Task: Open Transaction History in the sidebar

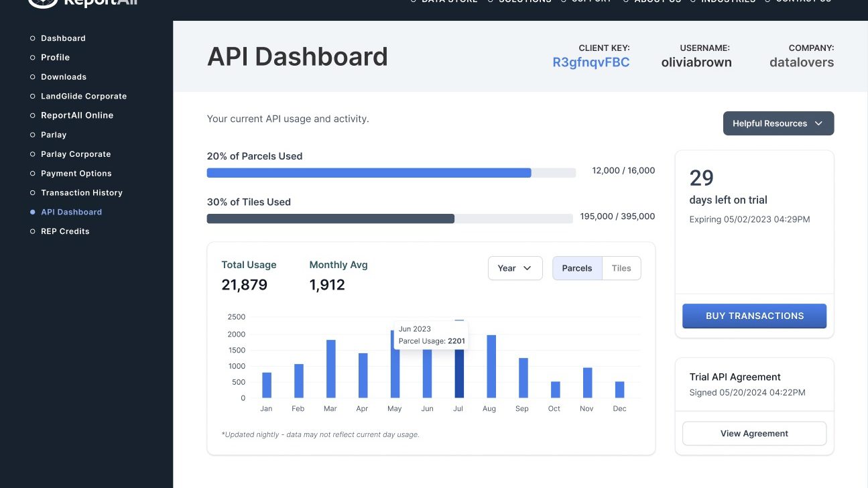Action: (x=82, y=192)
